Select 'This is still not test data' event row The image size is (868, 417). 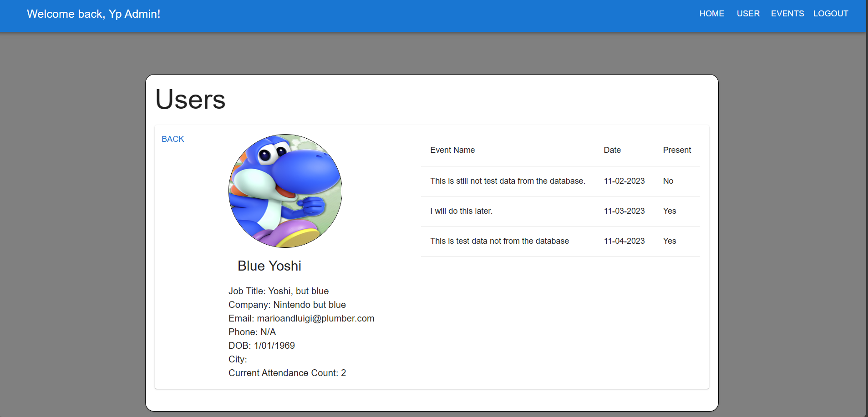click(x=560, y=181)
